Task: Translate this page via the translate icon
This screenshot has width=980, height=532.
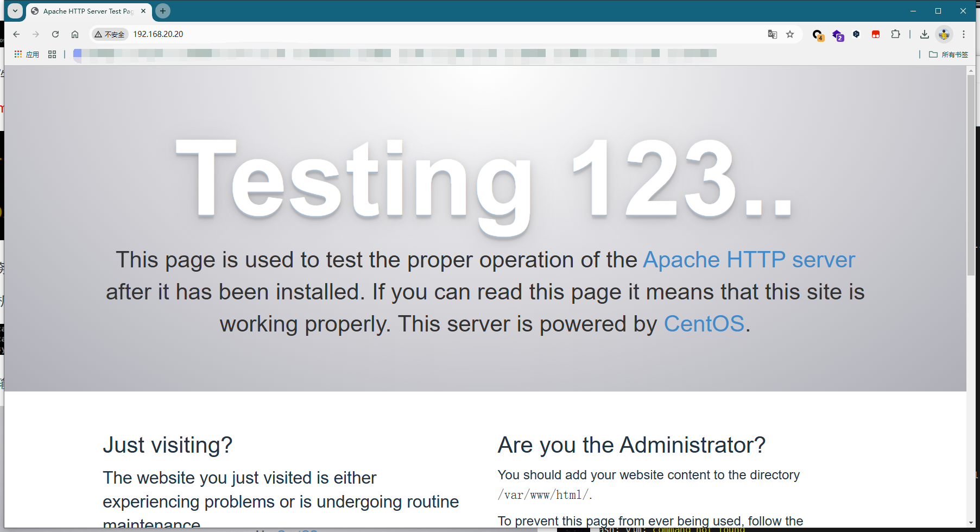Action: point(773,34)
